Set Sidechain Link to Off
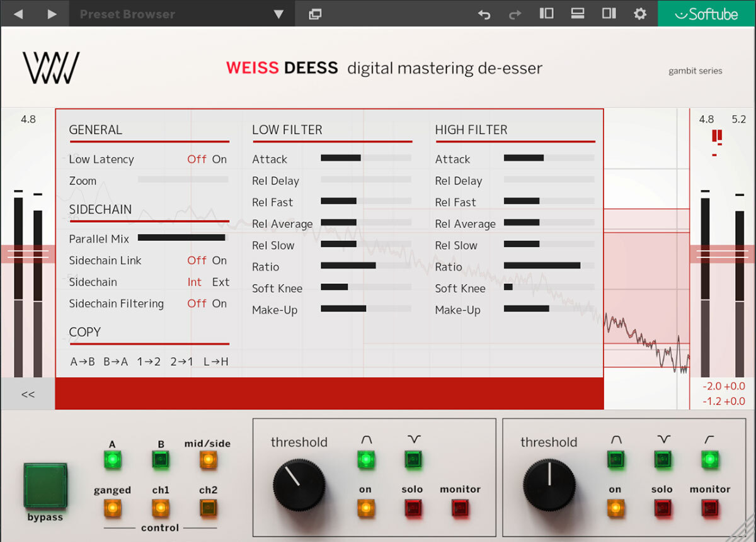 pyautogui.click(x=197, y=260)
